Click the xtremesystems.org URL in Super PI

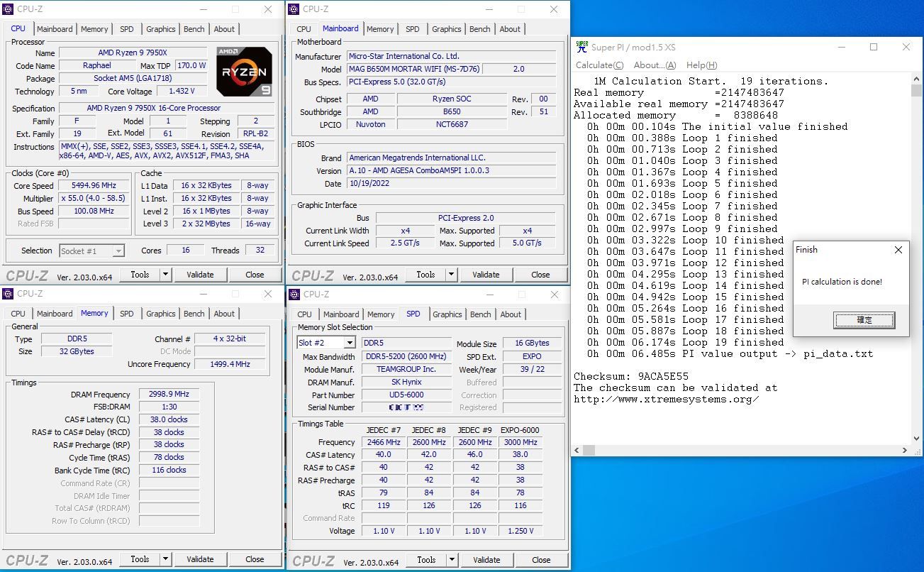point(667,399)
